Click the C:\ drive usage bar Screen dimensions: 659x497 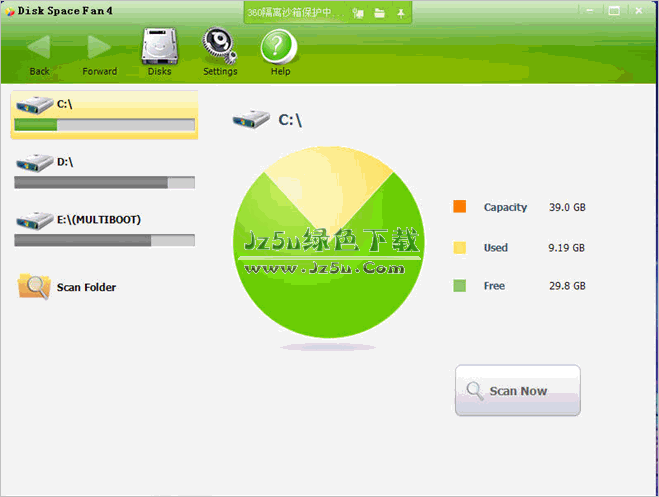[104, 125]
